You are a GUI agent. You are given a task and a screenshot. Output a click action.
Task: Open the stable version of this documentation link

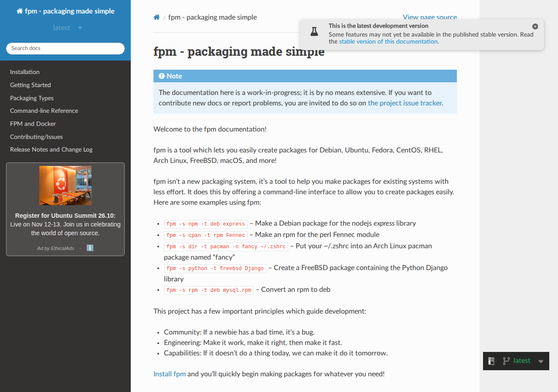click(388, 41)
